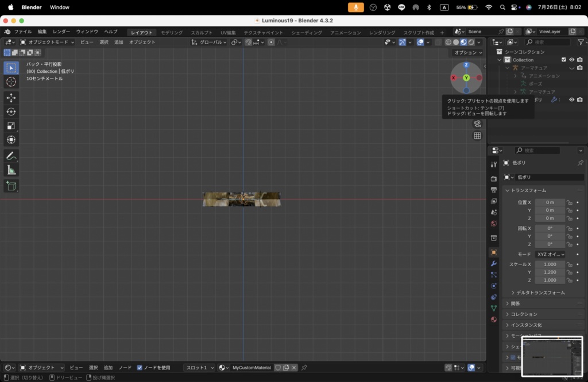Select the Move tool in the toolbar

point(11,98)
